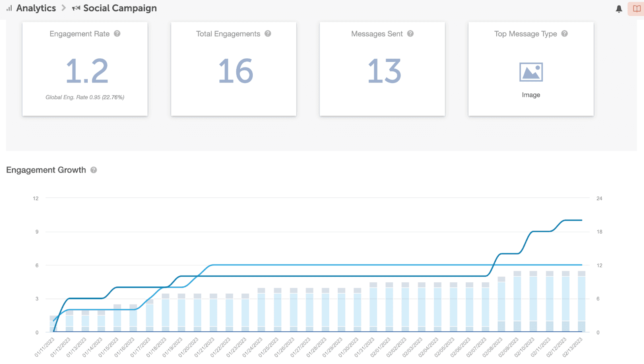Click the chart bar for 01/24/2023
The width and height of the screenshot is (644, 364).
click(261, 310)
